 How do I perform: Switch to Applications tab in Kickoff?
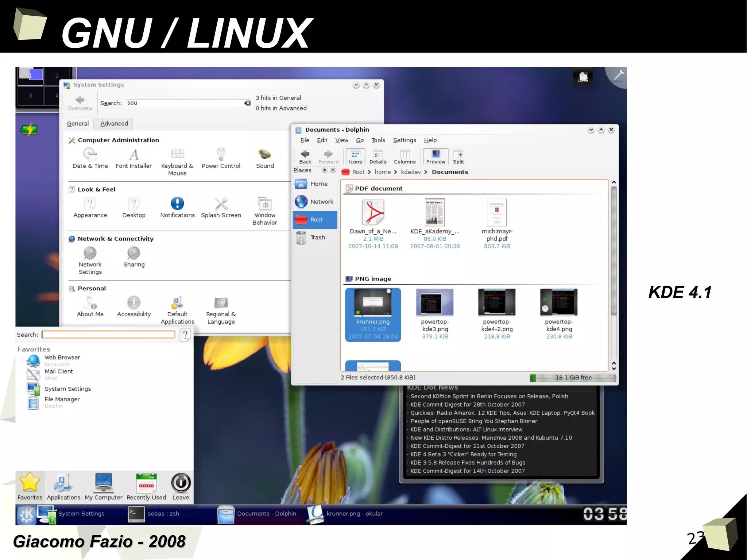tap(63, 487)
